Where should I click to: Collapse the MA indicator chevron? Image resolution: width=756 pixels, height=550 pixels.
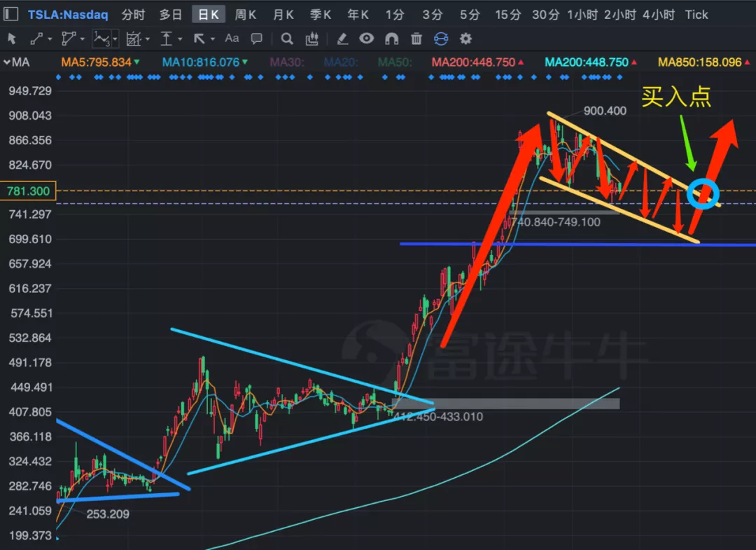tap(7, 62)
